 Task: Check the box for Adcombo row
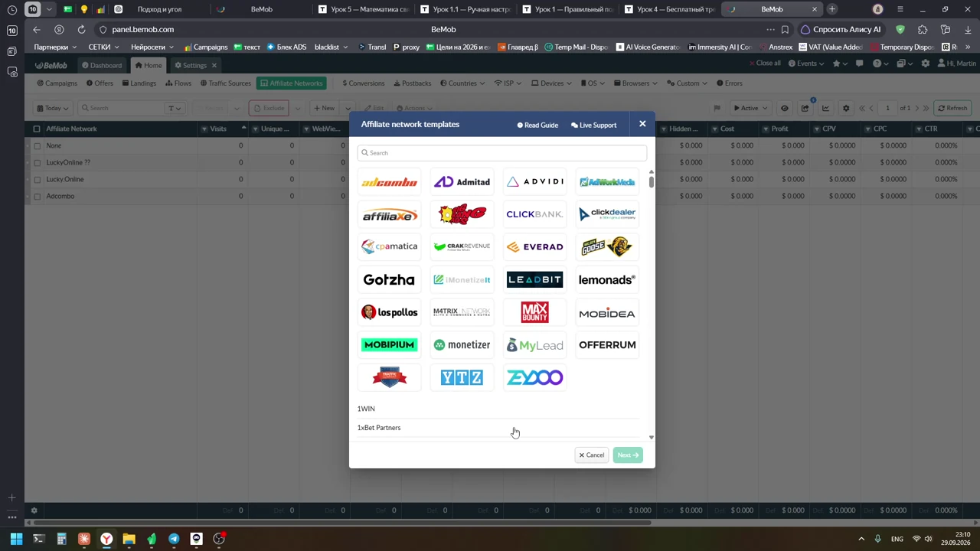coord(37,196)
